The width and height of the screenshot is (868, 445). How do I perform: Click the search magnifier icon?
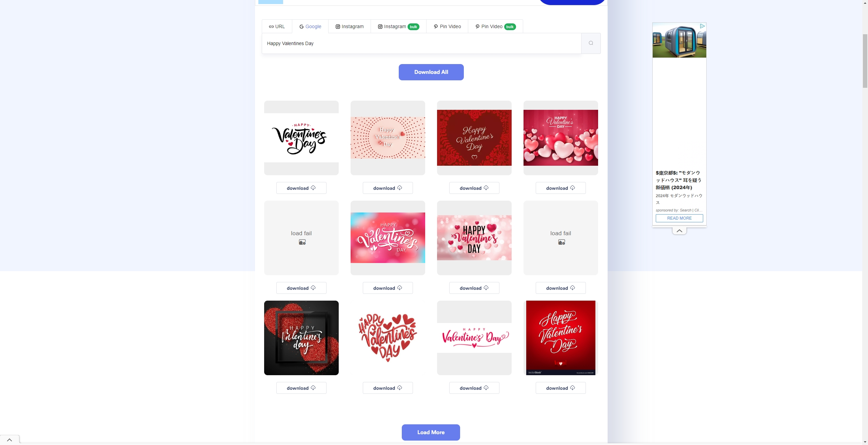tap(590, 43)
